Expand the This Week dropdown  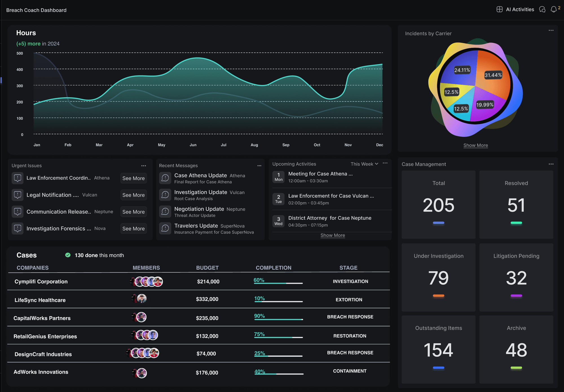tap(364, 164)
